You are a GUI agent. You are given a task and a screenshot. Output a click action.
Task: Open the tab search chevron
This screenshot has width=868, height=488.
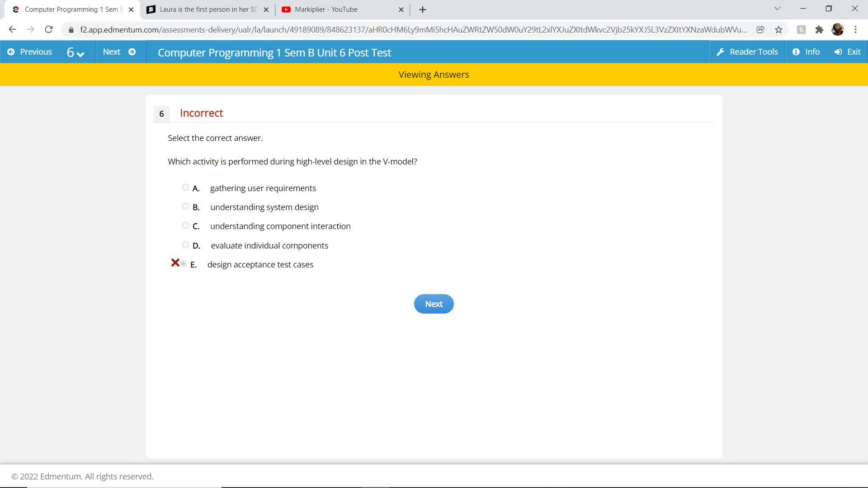coord(777,9)
